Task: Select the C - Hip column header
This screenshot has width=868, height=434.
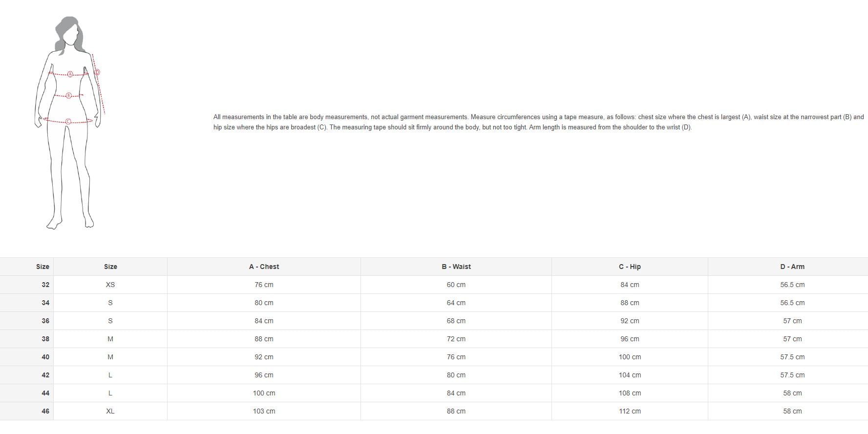Action: tap(630, 267)
